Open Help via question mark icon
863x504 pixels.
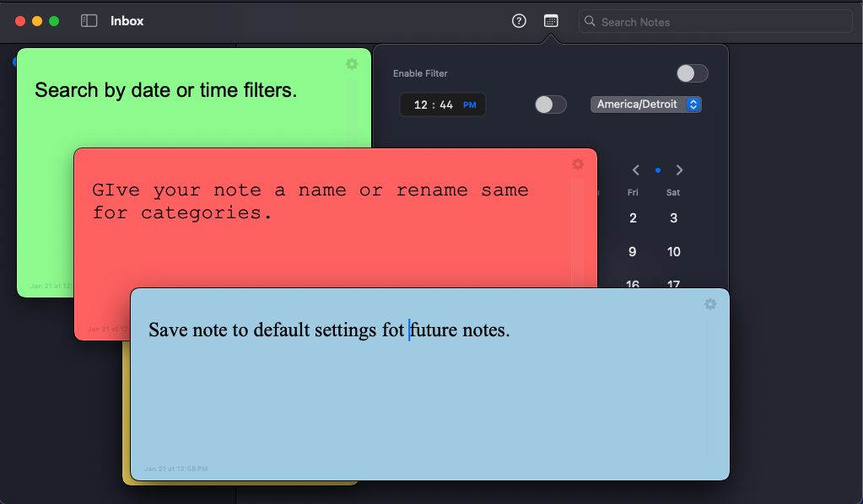[x=518, y=20]
